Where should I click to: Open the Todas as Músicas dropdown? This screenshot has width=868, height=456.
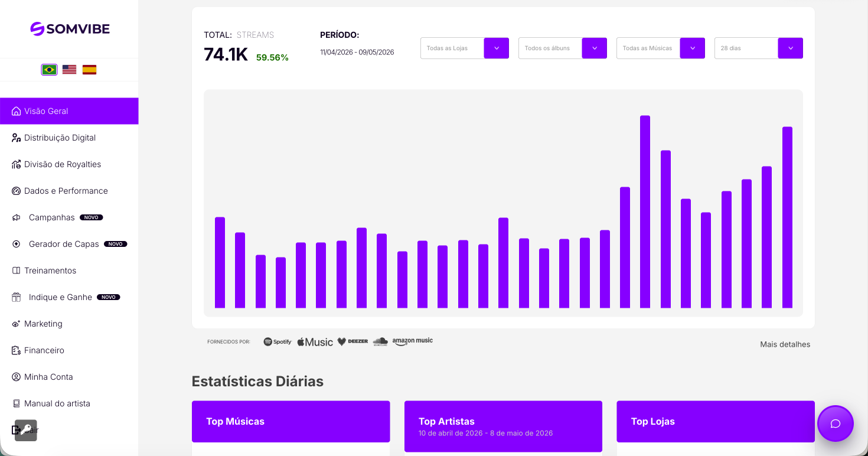[661, 48]
